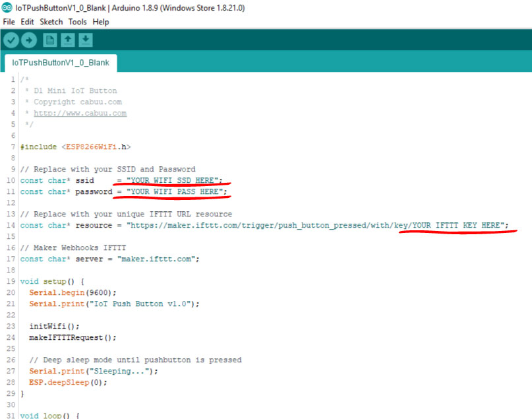This screenshot has height=419, width=532.
Task: Open the Help menu
Action: [x=101, y=22]
